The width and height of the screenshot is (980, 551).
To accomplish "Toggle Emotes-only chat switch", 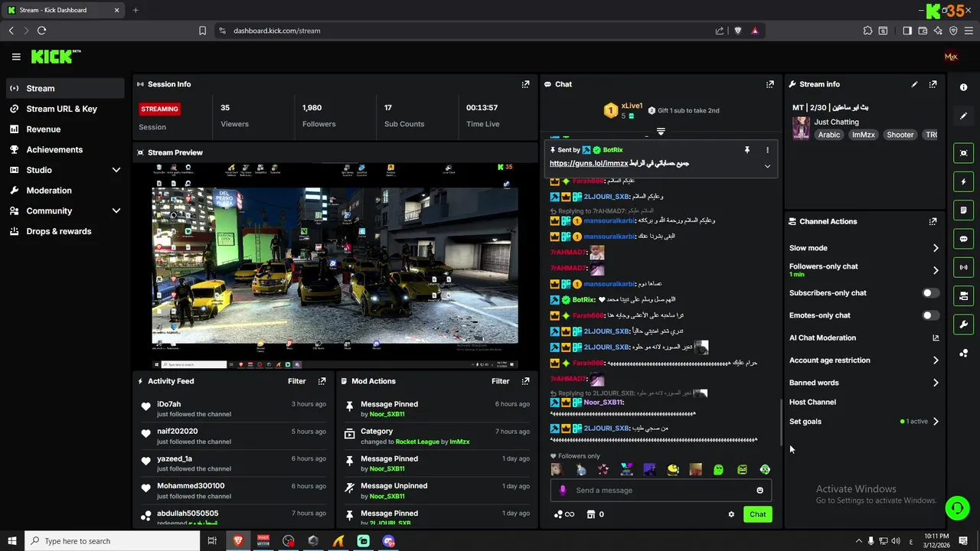I will (x=930, y=315).
